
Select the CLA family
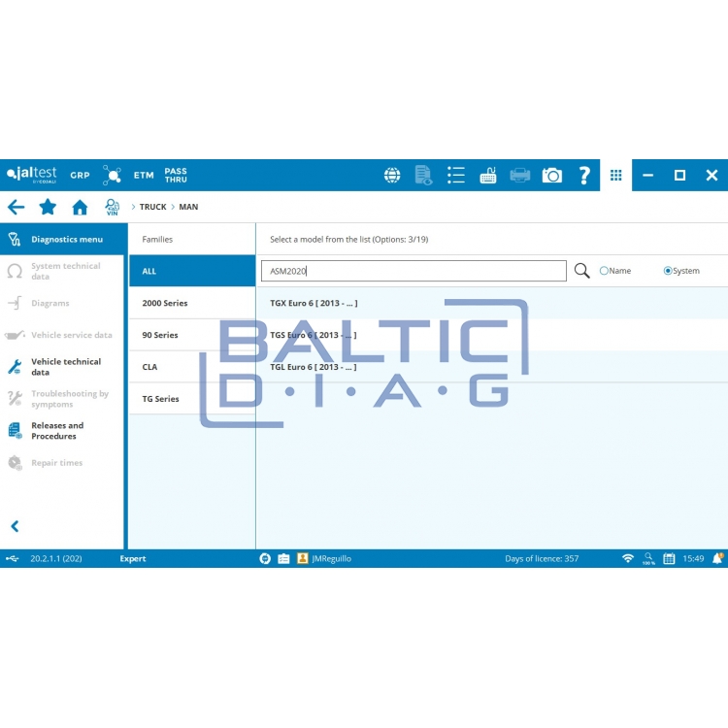pyautogui.click(x=192, y=367)
